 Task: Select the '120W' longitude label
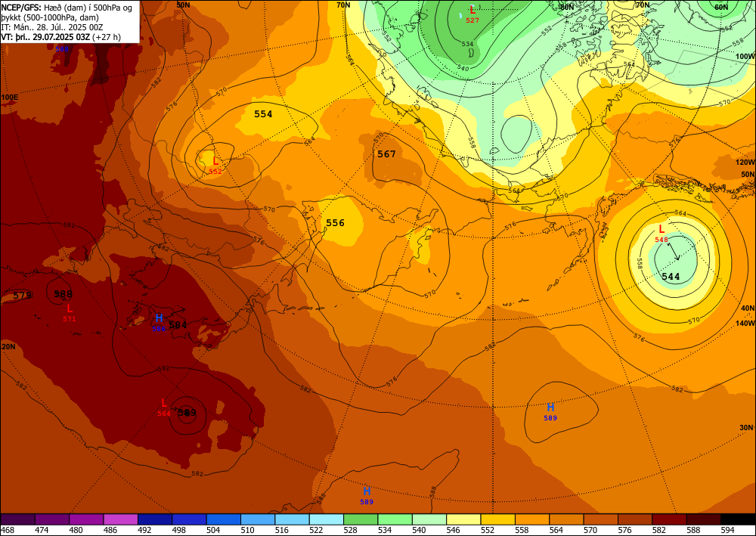[x=745, y=163]
